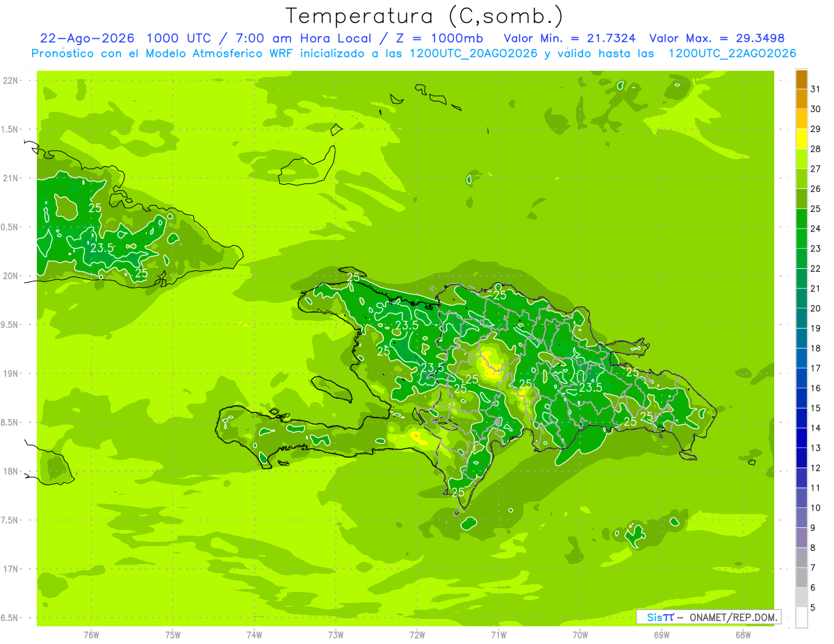Click the 69W longitude axis label
The image size is (834, 644).
pyautogui.click(x=662, y=635)
